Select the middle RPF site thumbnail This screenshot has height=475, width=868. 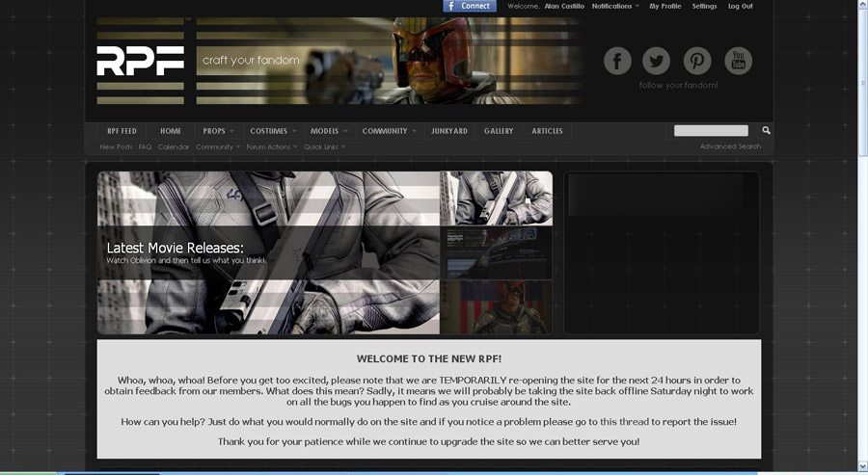(x=496, y=252)
